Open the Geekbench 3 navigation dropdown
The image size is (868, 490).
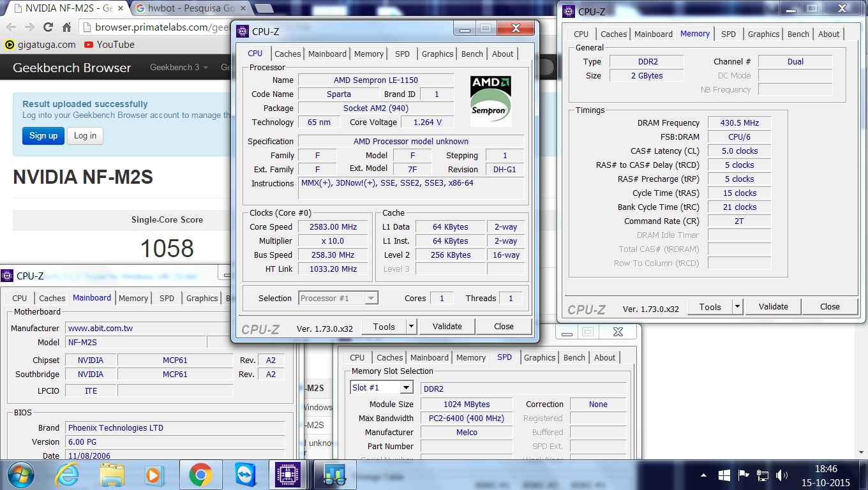pos(179,67)
